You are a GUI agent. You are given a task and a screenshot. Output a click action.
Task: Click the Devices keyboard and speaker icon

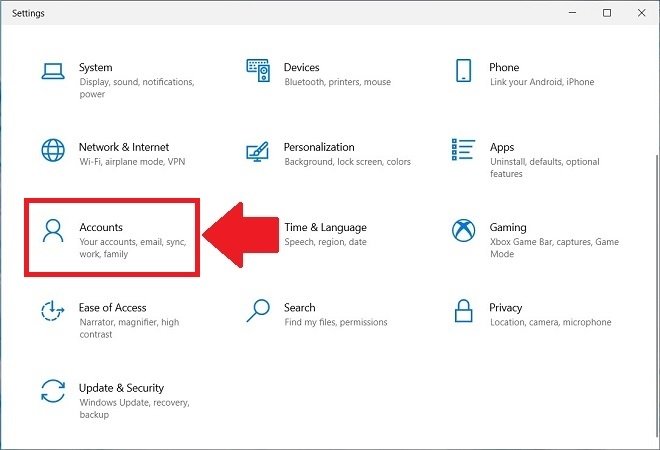point(258,70)
